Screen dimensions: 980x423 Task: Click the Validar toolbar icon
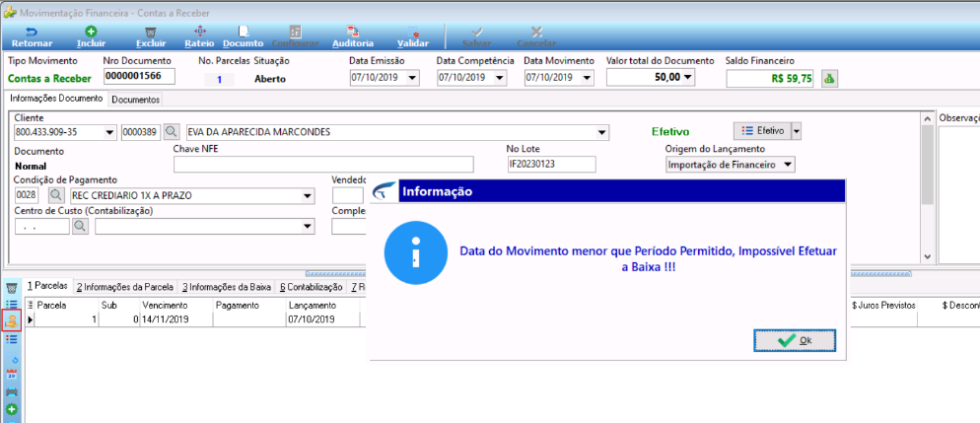coord(413,37)
